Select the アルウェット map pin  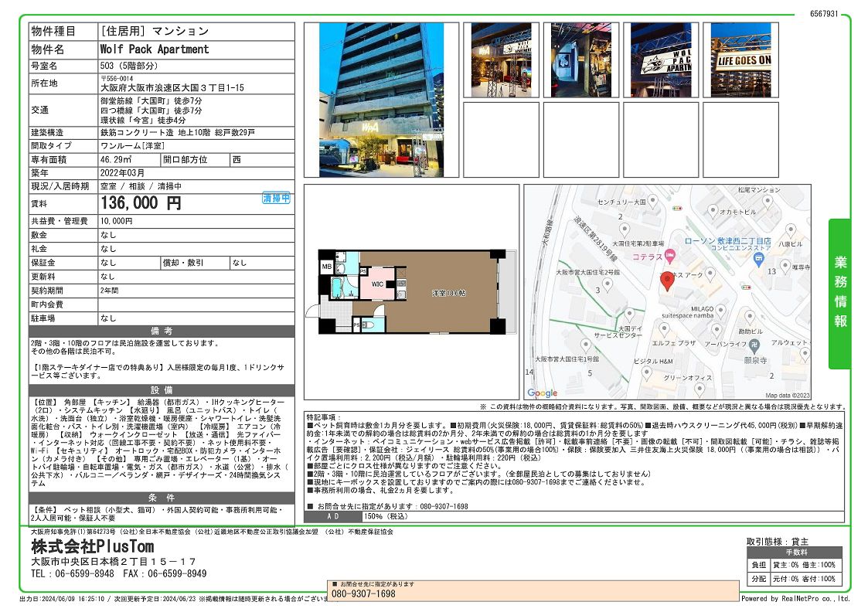pos(805,353)
